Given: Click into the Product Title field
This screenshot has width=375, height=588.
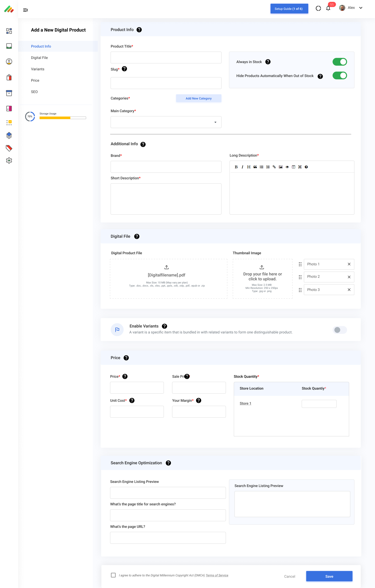Looking at the screenshot, I should coord(166,58).
